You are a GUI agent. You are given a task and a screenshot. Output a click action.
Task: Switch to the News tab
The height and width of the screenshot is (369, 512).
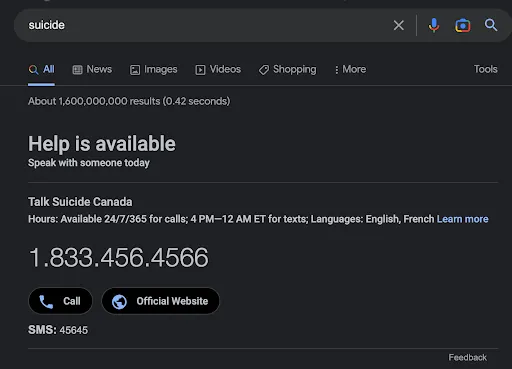click(x=92, y=69)
